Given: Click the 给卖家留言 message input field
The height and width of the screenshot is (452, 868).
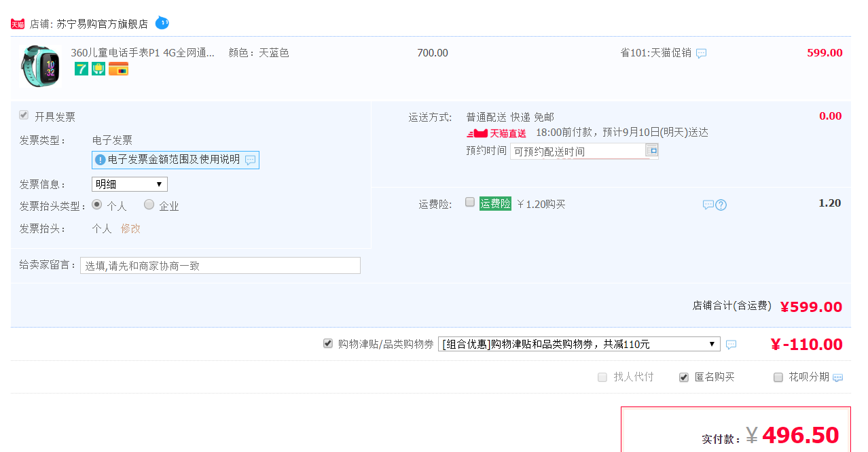Looking at the screenshot, I should [x=220, y=266].
